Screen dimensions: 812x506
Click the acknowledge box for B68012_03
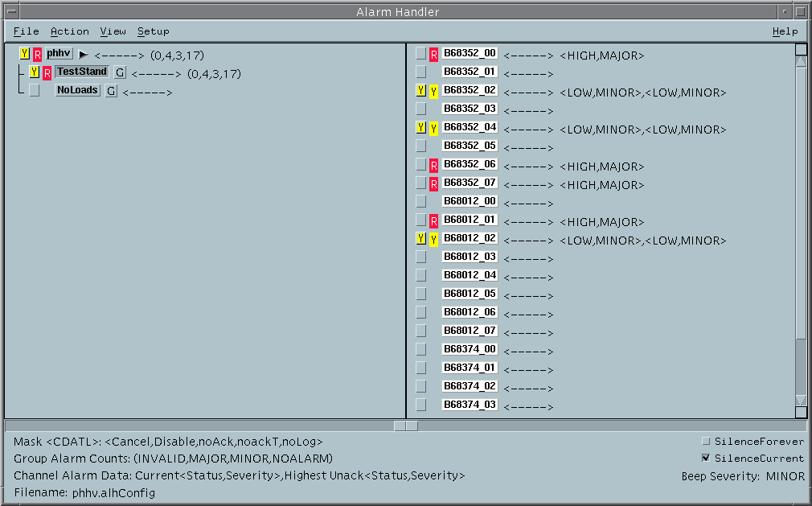pyautogui.click(x=421, y=257)
